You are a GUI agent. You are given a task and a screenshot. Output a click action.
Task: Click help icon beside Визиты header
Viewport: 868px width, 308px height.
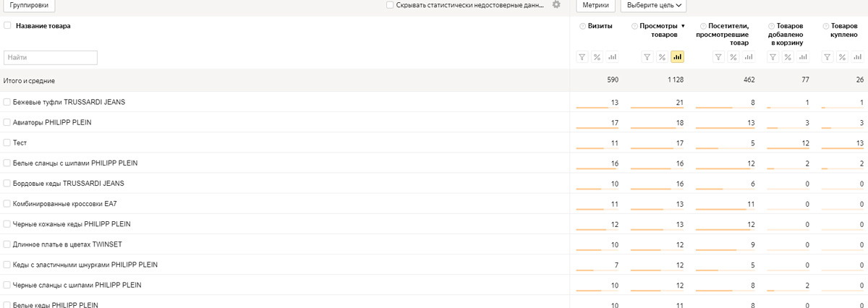coord(583,26)
